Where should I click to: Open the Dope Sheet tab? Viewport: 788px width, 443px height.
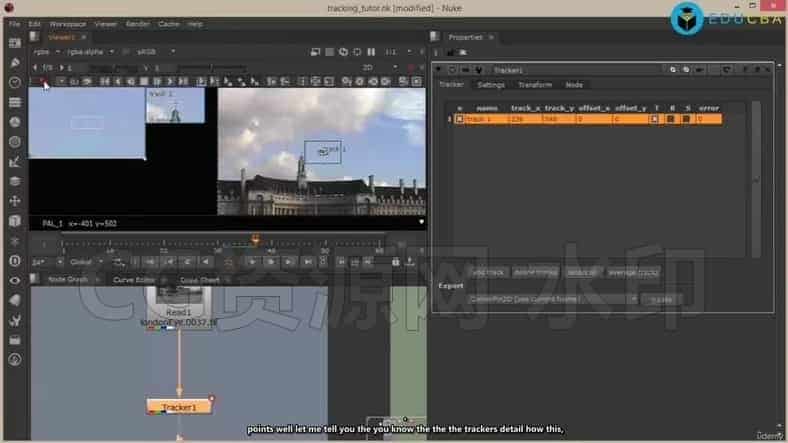200,279
